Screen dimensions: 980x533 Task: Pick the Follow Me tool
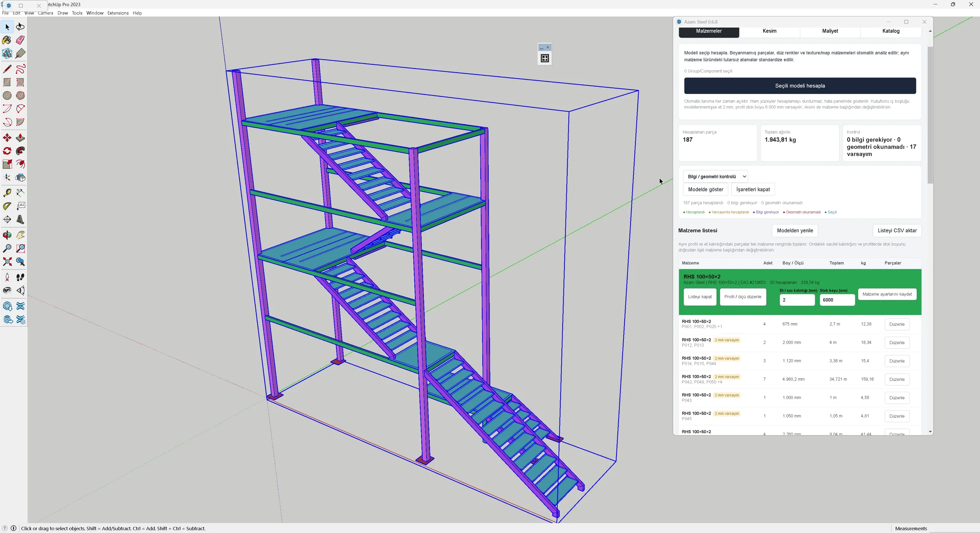[x=20, y=151]
